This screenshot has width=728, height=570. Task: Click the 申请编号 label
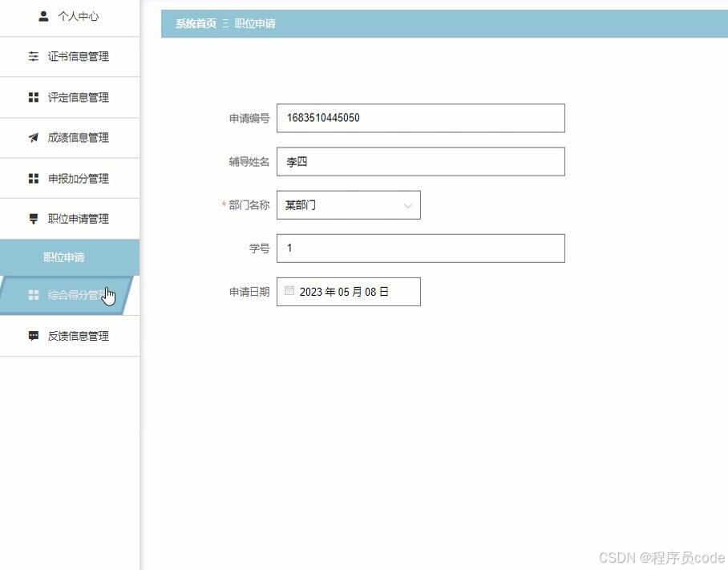click(249, 119)
